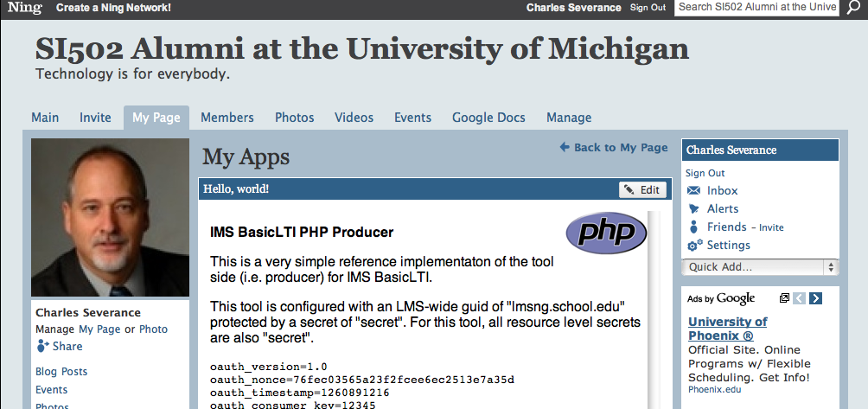Click the oauth_version=1.0 line
868x409 pixels.
(x=269, y=367)
